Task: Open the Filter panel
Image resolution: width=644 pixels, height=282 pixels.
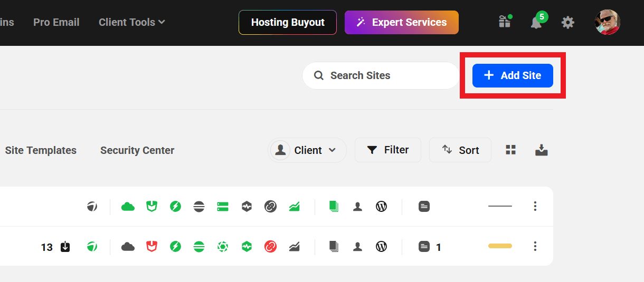Action: [x=388, y=150]
